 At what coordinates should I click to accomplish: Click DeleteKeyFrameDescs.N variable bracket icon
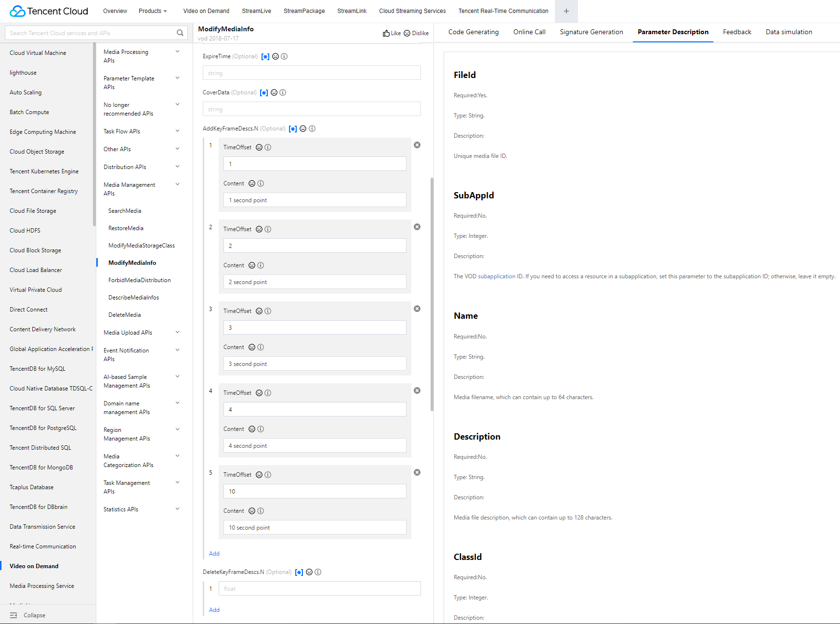click(299, 572)
